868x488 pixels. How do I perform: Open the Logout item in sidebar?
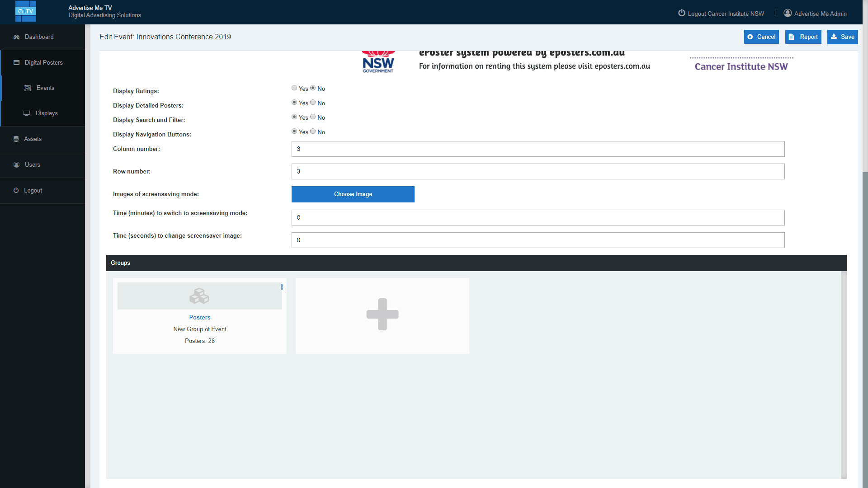pyautogui.click(x=33, y=191)
